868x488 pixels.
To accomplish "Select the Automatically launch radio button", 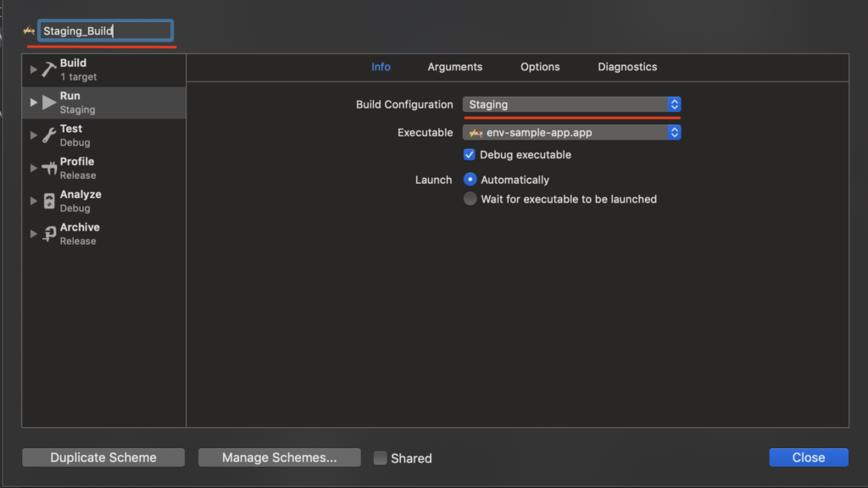I will tap(470, 180).
